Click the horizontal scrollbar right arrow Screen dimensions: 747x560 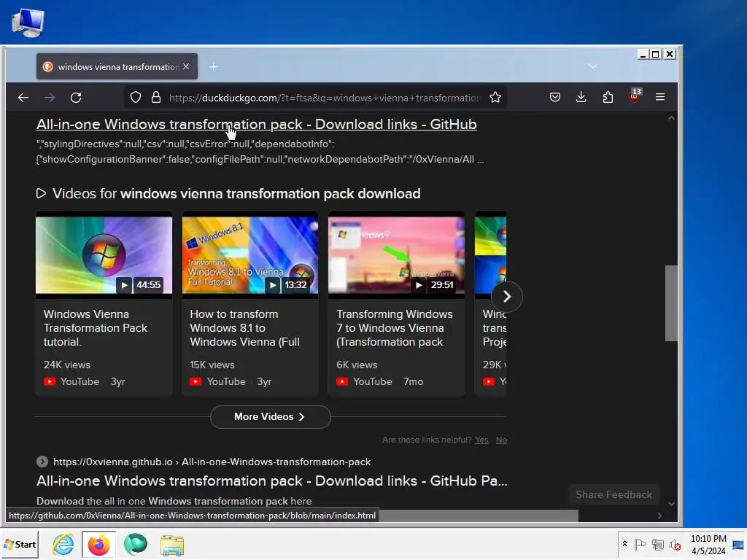point(659,516)
